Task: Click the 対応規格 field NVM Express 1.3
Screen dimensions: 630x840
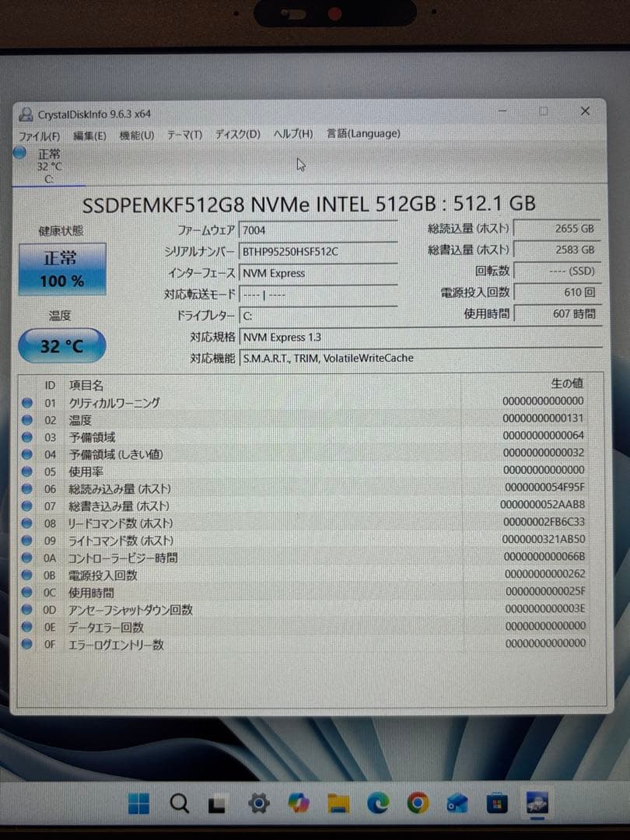Action: [x=421, y=337]
